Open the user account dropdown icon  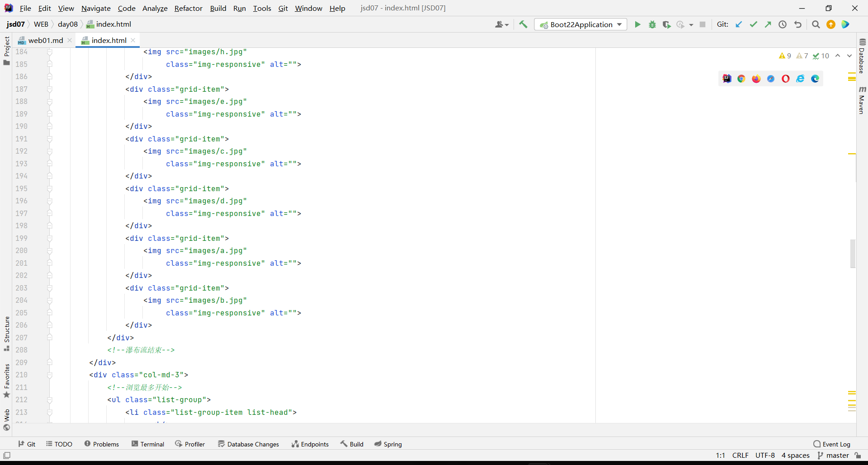tap(501, 24)
